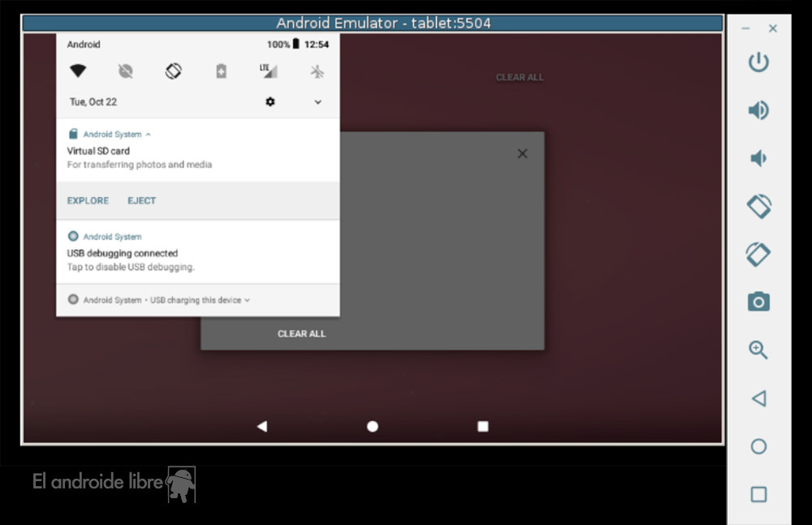Rotate the emulator left with the upper rotate icon

(x=758, y=206)
